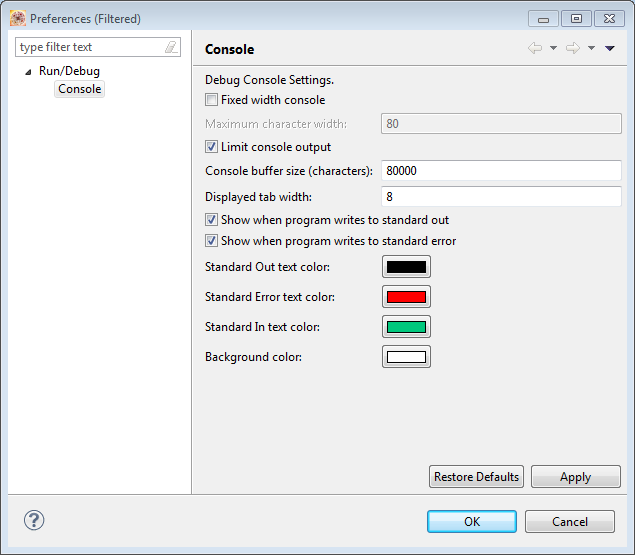Click the Preferences window title icon
Screen dimensions: 635x555
tap(17, 18)
